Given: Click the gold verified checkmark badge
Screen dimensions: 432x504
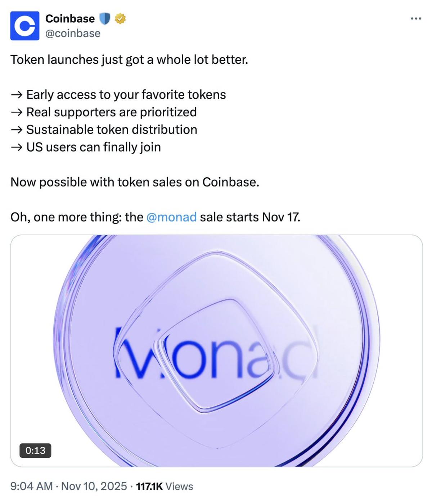Looking at the screenshot, I should (x=120, y=18).
